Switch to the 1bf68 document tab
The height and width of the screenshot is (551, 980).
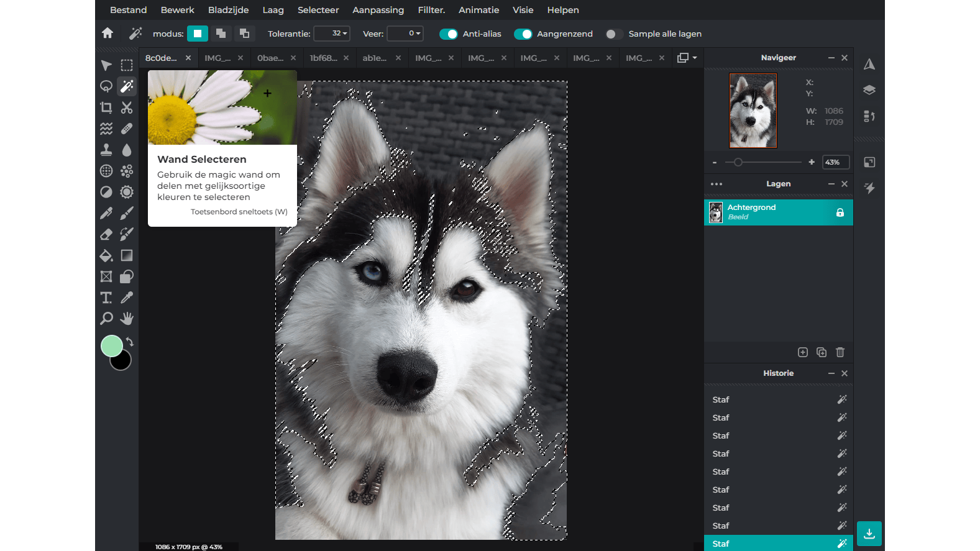pyautogui.click(x=323, y=58)
